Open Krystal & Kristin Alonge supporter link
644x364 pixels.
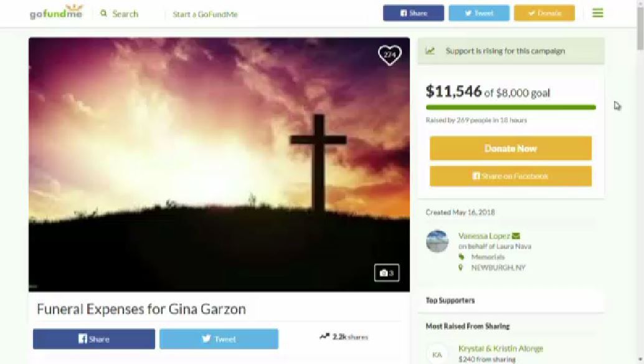point(501,348)
